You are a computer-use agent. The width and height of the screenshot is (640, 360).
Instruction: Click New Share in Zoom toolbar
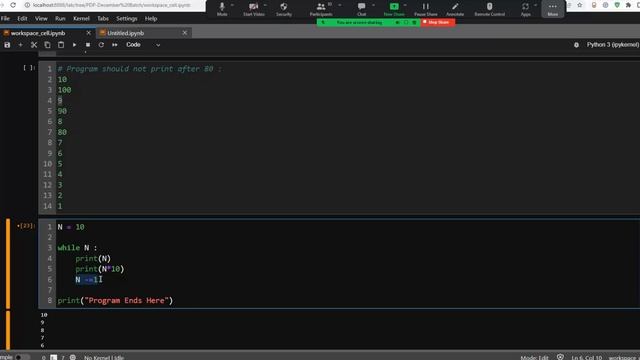coord(394,9)
